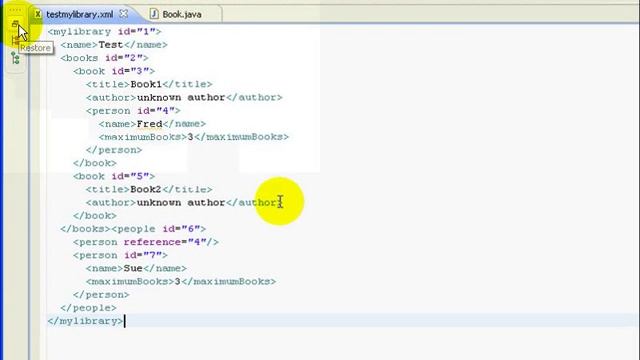Click 'unknown author' under Book1
This screenshot has height=360, width=640.
pyautogui.click(x=181, y=97)
